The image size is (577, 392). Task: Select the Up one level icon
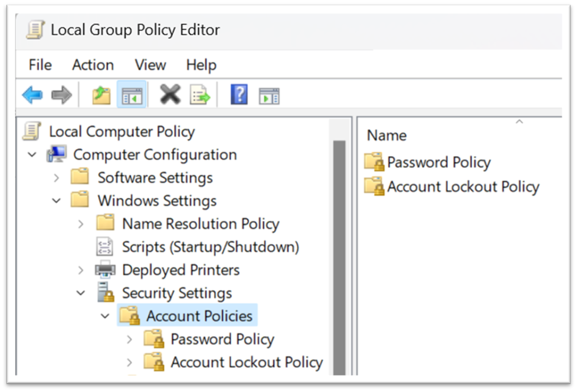100,94
